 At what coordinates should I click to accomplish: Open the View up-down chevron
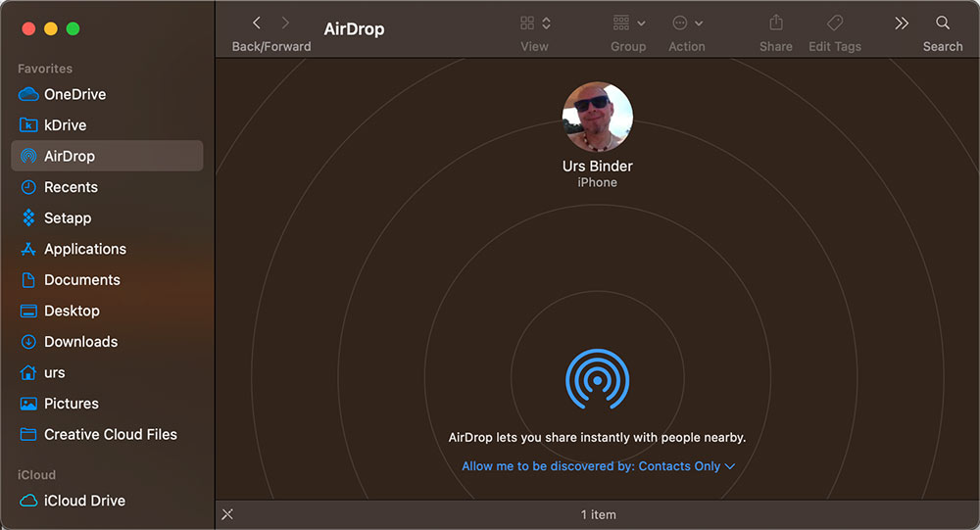click(546, 24)
